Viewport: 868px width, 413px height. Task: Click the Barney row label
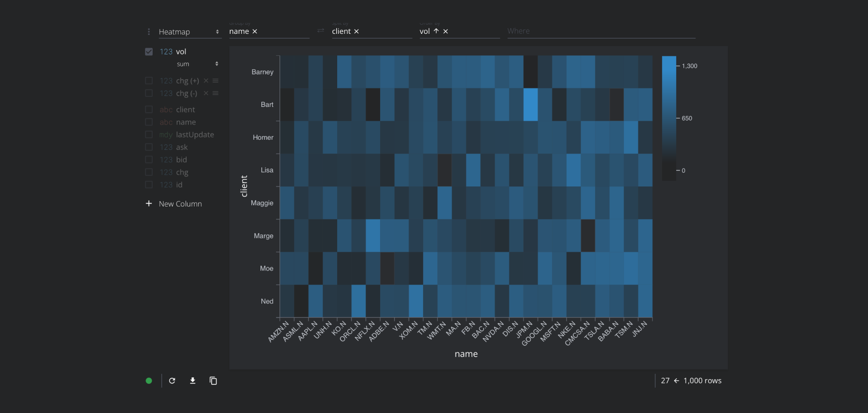point(262,72)
